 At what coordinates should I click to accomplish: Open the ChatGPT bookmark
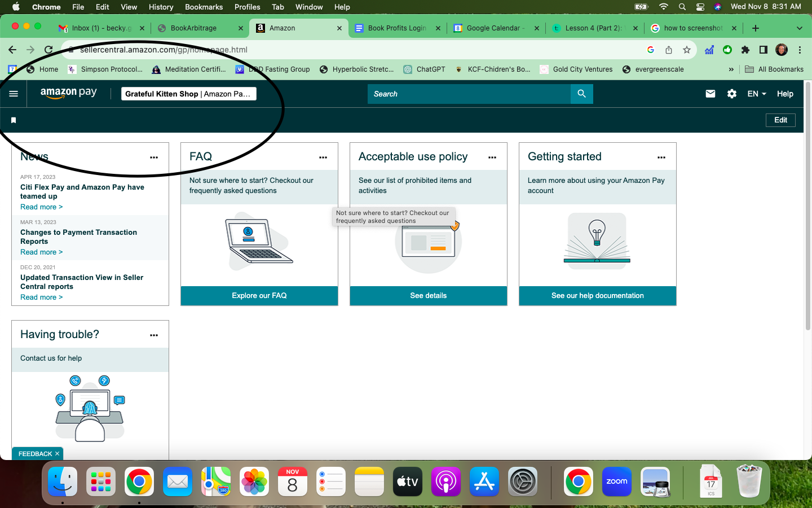[424, 69]
